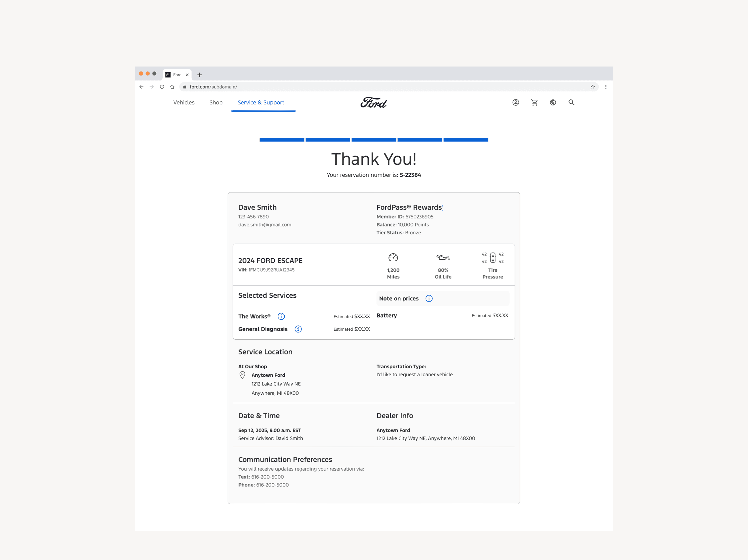
Task: Click the tire pressure car icon
Action: point(493,258)
